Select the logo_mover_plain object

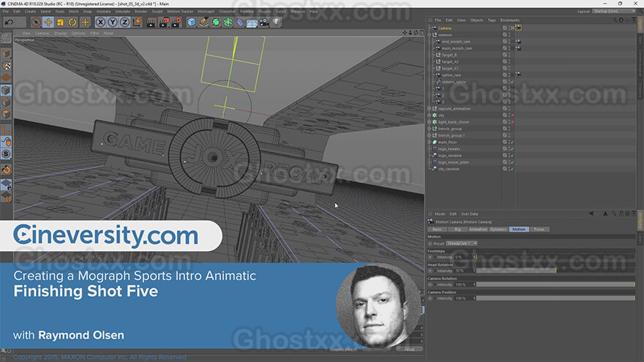[454, 162]
